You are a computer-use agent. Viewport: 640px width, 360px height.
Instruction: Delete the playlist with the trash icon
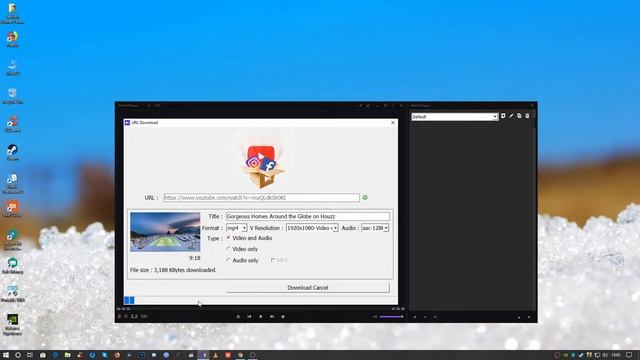click(527, 116)
